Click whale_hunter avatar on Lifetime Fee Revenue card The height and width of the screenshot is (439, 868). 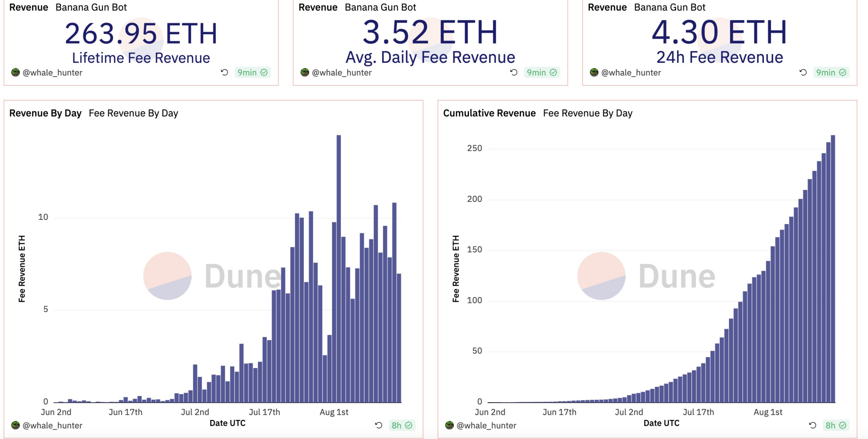(x=15, y=72)
